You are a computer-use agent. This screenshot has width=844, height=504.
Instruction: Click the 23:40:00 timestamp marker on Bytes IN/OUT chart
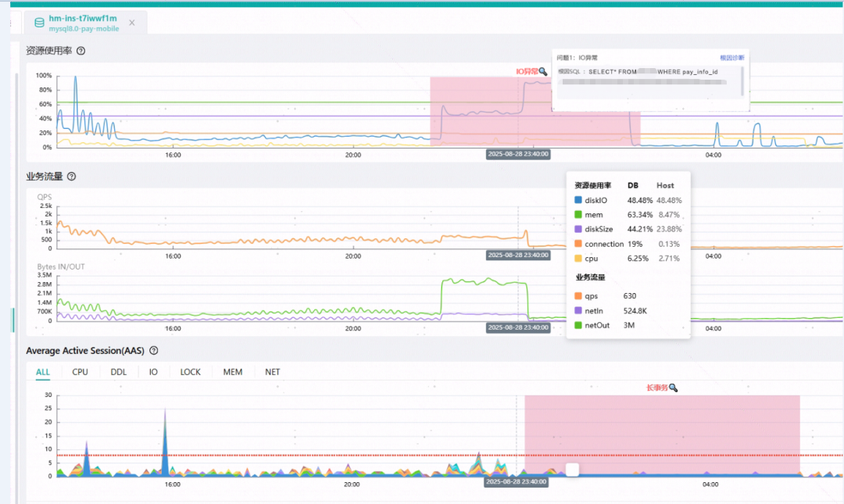[x=518, y=327]
